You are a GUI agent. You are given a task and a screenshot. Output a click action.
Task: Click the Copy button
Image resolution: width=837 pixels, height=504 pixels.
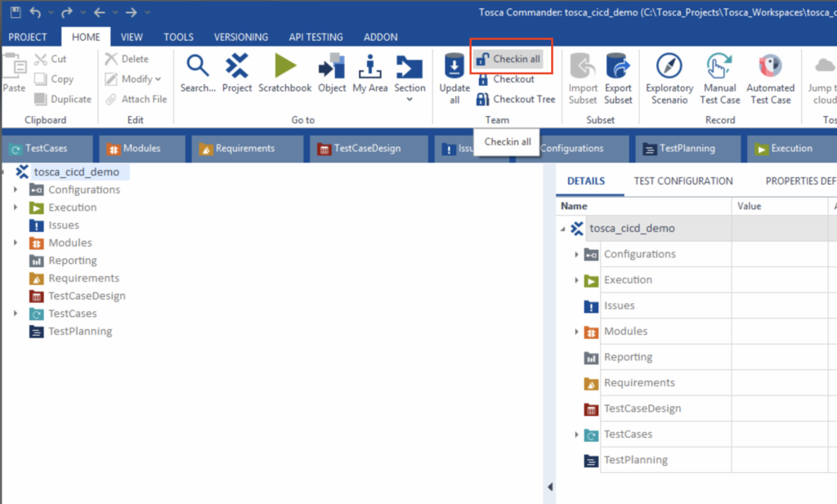(x=54, y=79)
